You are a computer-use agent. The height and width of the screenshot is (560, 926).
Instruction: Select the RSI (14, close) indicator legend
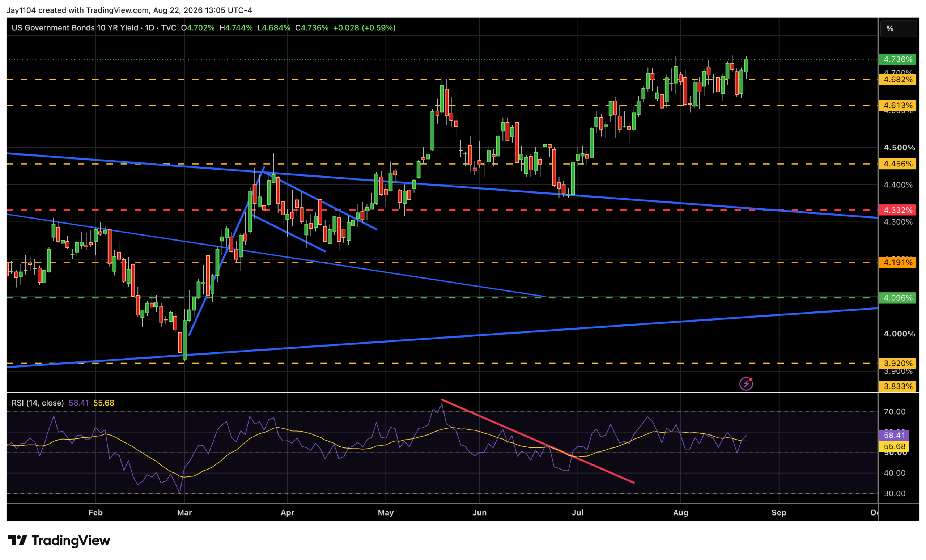tap(38, 403)
